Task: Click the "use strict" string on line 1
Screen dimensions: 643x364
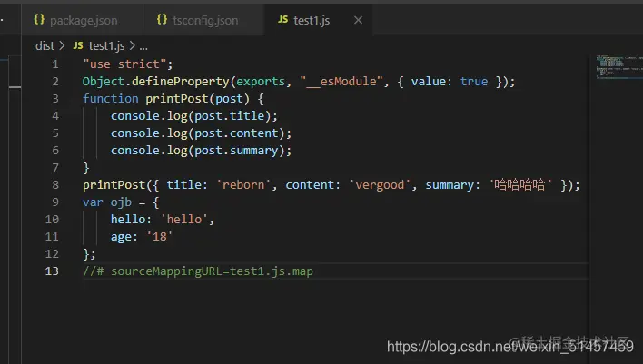Action: point(124,64)
